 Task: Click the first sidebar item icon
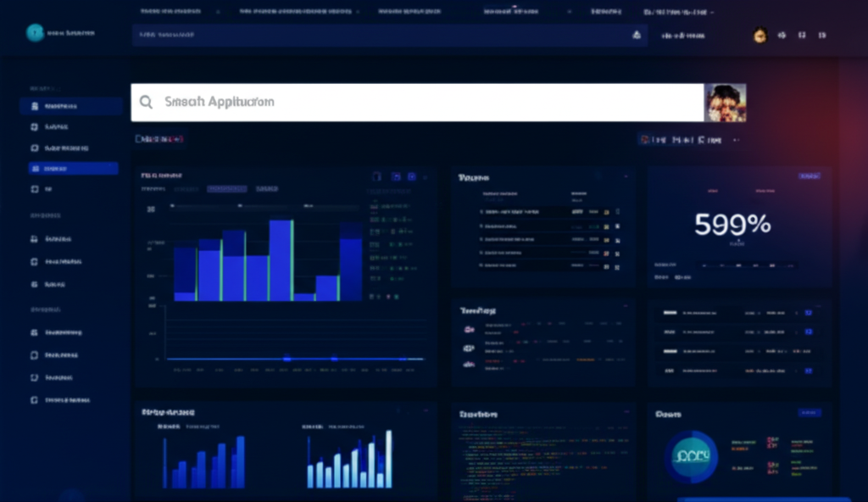[x=35, y=107]
